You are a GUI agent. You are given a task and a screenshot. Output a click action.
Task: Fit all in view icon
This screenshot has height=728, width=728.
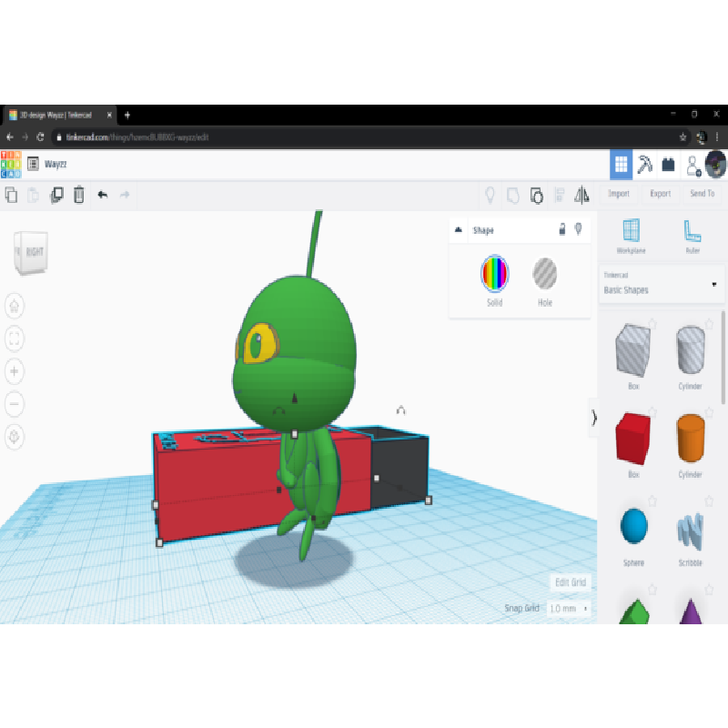(x=15, y=339)
